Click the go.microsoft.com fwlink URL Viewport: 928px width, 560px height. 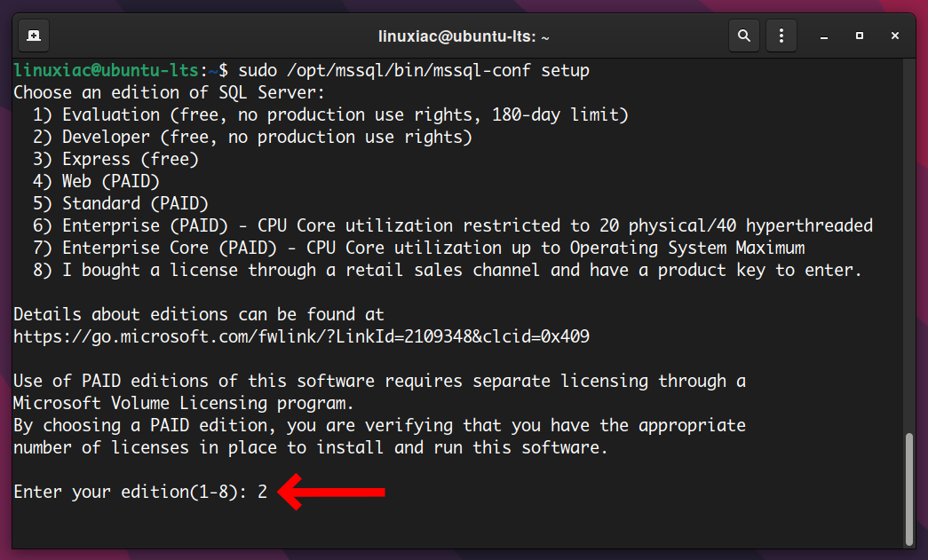point(301,336)
